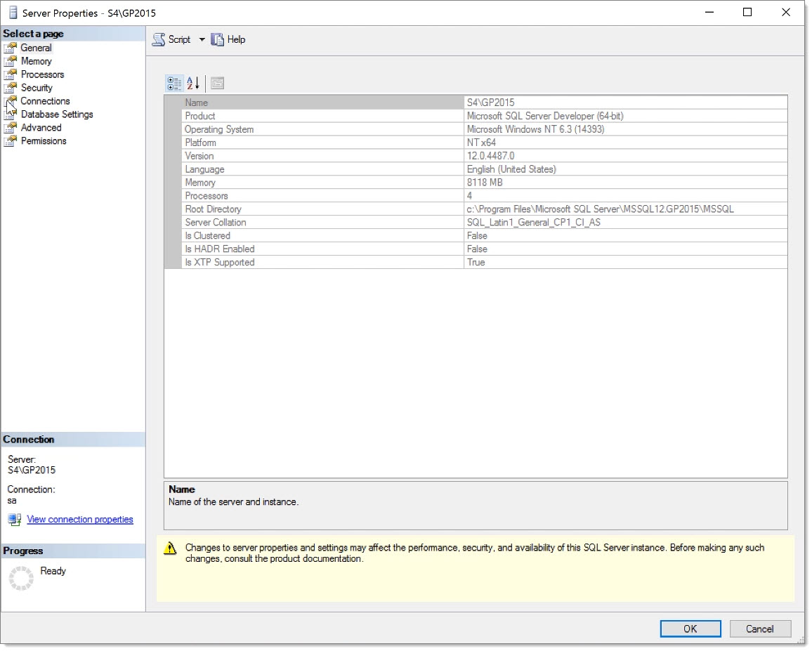
Task: Click View connection properties link
Action: point(80,520)
